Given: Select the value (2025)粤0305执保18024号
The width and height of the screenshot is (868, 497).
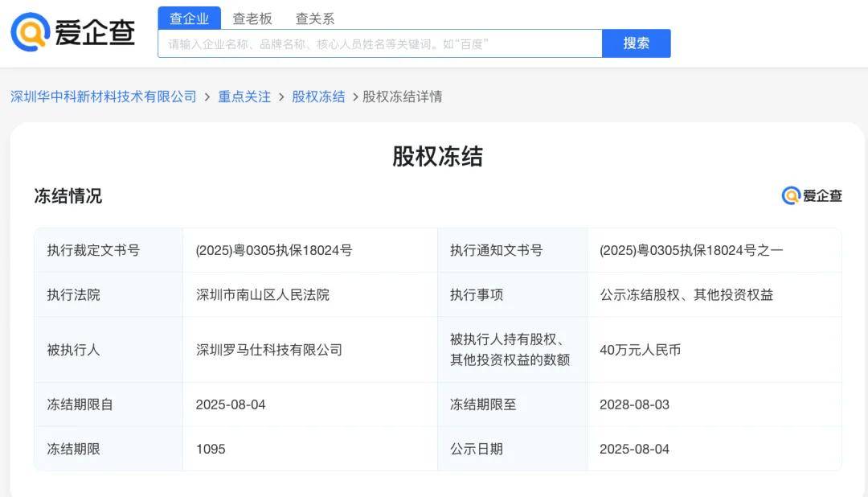Looking at the screenshot, I should coord(274,250).
